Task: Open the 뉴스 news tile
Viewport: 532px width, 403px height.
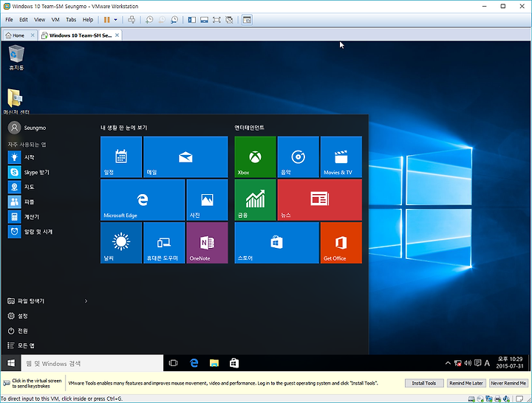Action: pos(320,200)
